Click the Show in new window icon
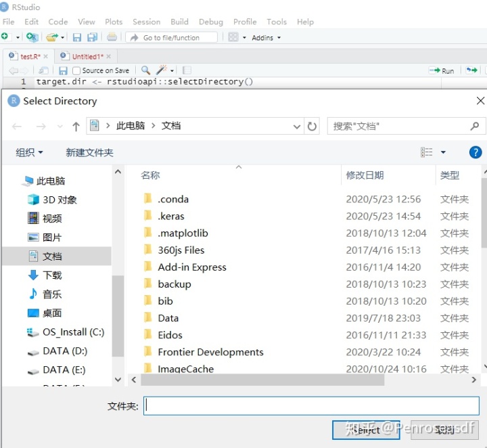 coord(43,71)
